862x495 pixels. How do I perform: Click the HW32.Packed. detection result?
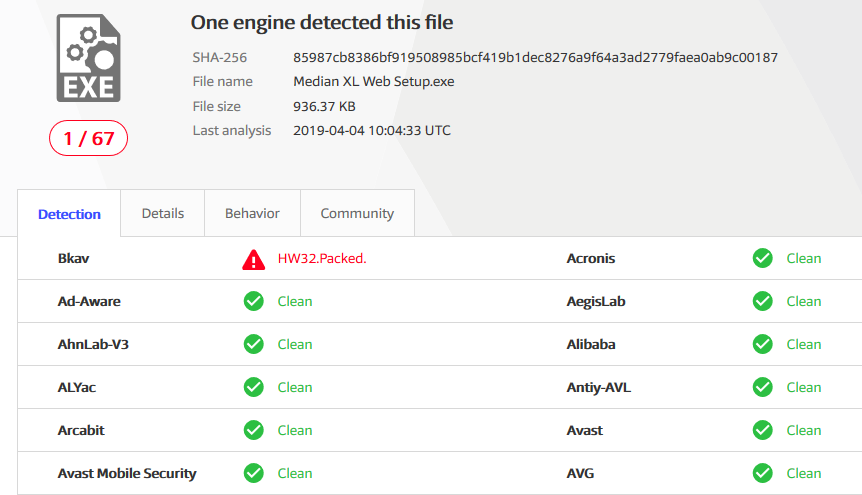[322, 258]
